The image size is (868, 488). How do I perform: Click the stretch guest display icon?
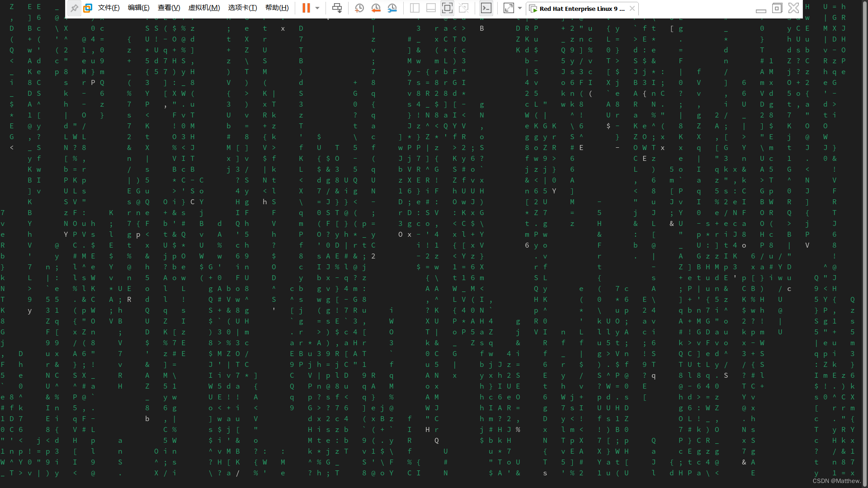pyautogui.click(x=509, y=8)
